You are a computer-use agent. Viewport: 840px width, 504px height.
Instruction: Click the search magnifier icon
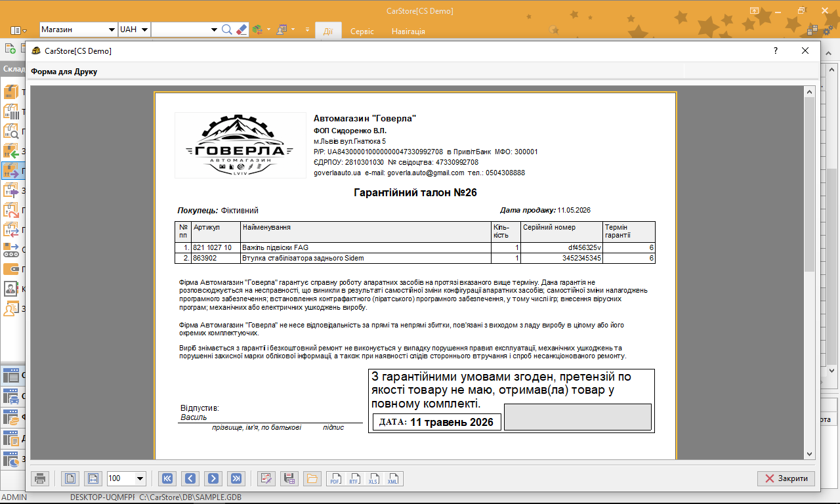click(227, 30)
